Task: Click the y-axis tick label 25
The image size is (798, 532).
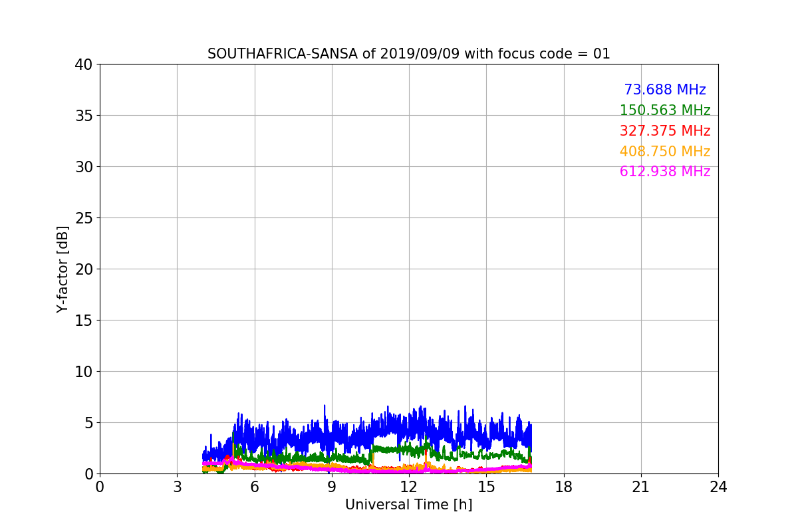Action: (x=84, y=218)
